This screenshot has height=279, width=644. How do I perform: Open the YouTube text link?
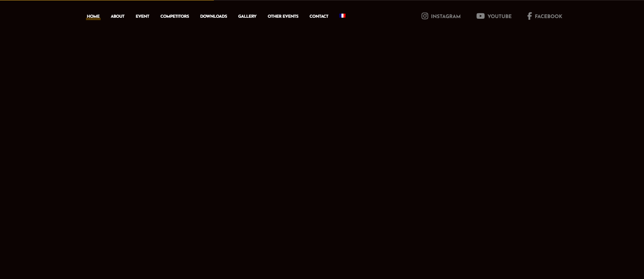point(499,16)
